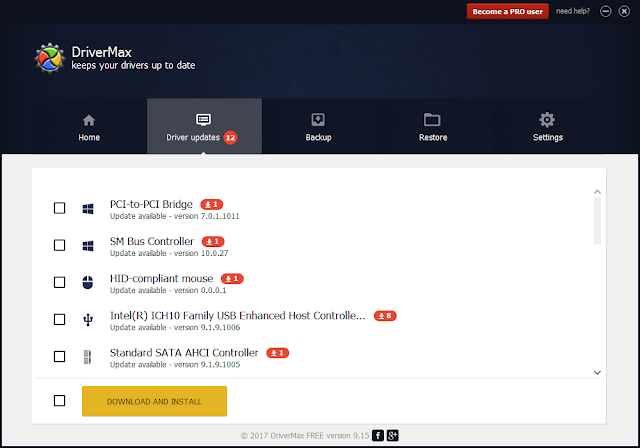Click the Home house icon

coord(89,120)
